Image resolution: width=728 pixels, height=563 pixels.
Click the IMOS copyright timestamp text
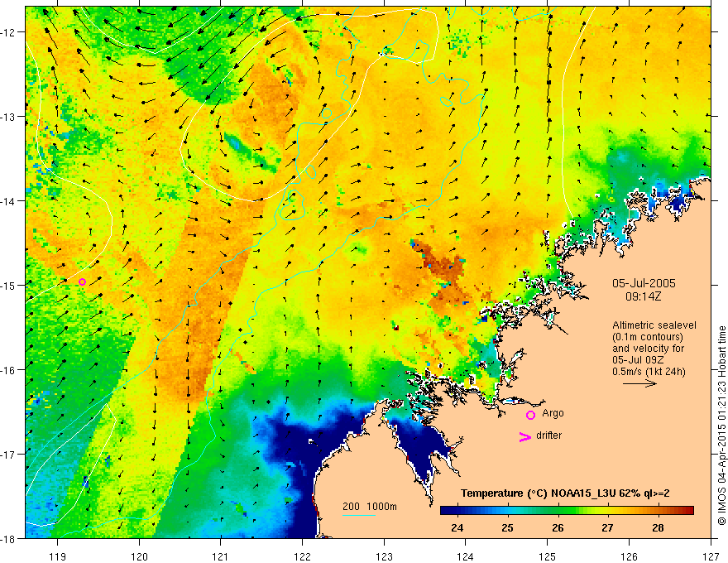tap(722, 426)
